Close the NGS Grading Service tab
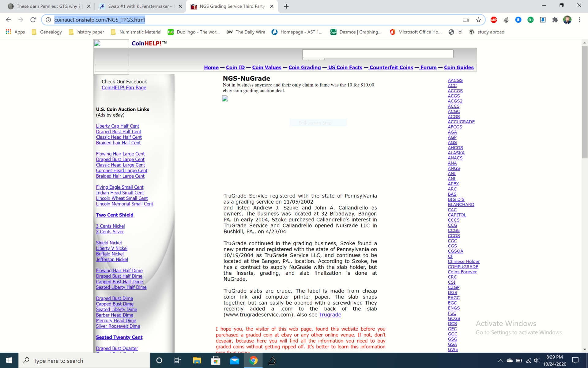The height and width of the screenshot is (368, 588). [272, 6]
